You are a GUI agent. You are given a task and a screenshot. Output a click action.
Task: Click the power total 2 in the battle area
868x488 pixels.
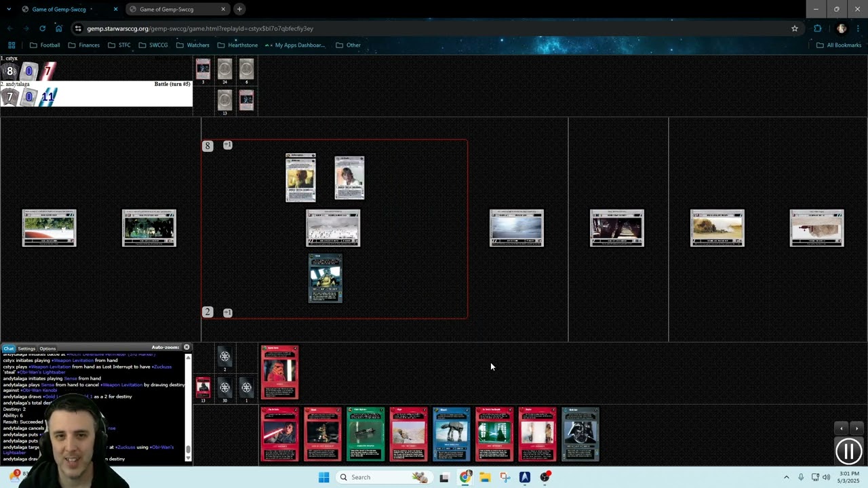pos(208,312)
